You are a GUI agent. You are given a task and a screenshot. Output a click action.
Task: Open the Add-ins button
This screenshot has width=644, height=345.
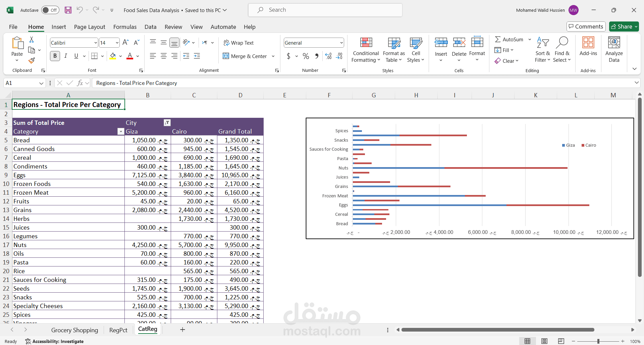coord(588,46)
